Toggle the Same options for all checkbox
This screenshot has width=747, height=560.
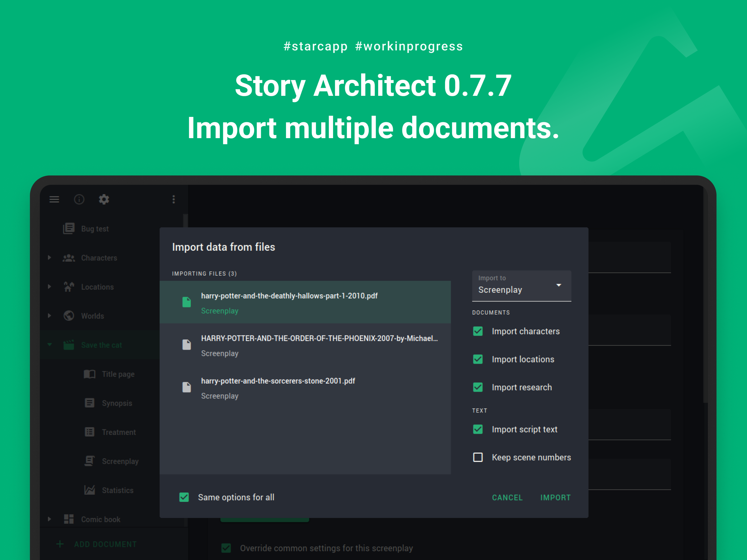[184, 497]
